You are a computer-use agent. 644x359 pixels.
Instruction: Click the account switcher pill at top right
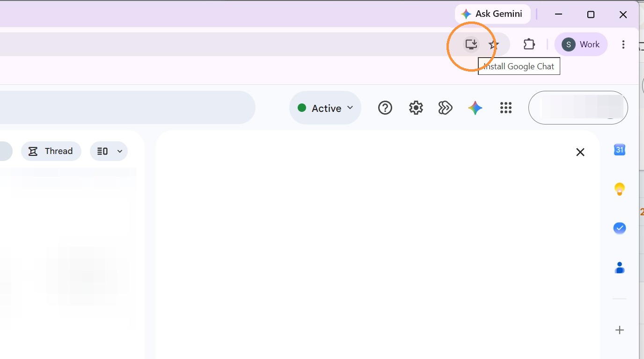click(x=578, y=108)
